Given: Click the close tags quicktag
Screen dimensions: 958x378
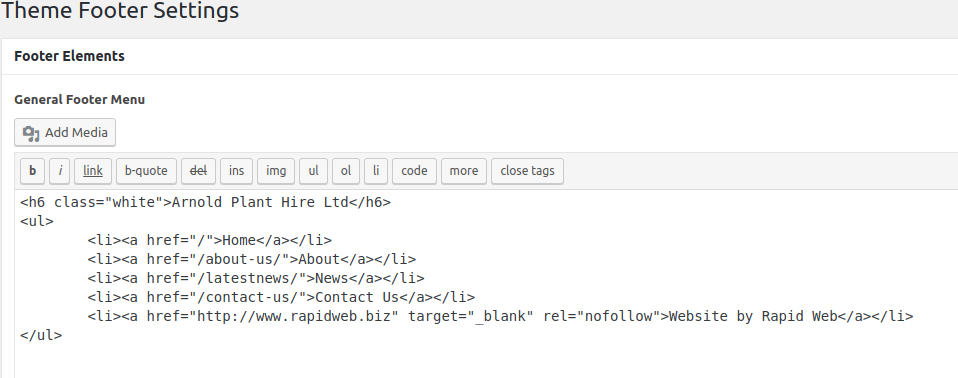Looking at the screenshot, I should [527, 171].
